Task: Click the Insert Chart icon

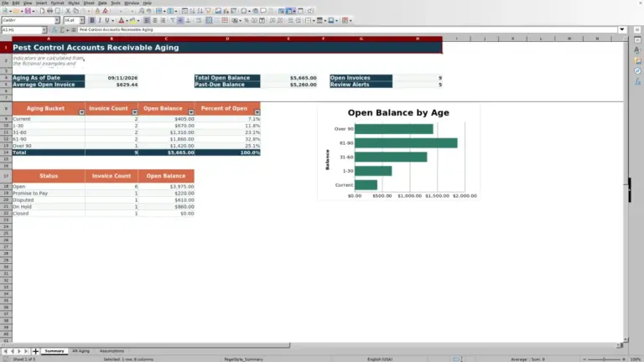Action: click(226, 11)
